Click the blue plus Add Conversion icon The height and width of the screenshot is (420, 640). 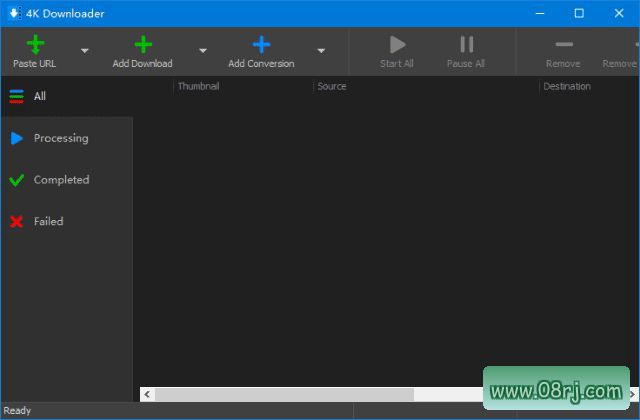click(261, 44)
